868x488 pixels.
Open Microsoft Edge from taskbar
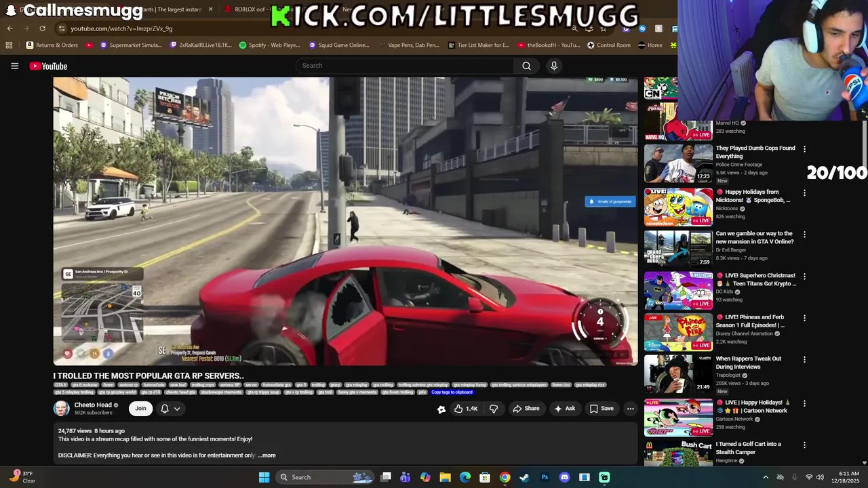click(x=465, y=477)
